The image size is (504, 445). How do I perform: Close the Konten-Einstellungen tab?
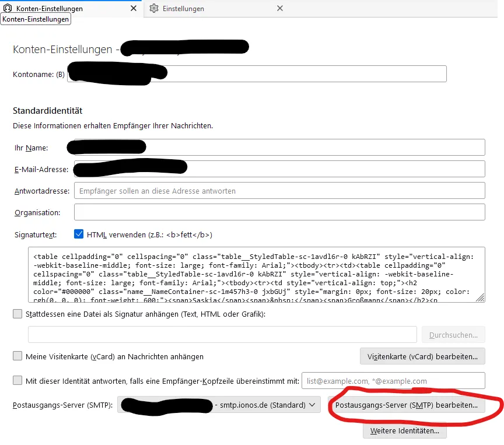134,8
